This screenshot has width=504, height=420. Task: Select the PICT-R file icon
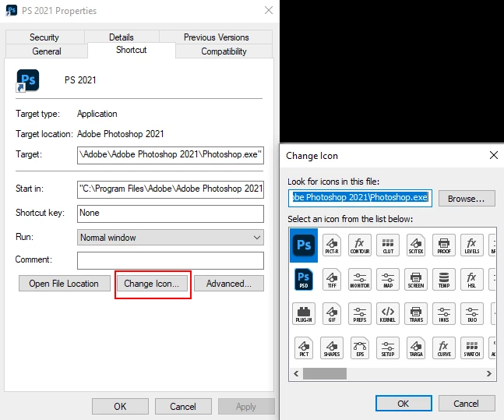coord(332,245)
